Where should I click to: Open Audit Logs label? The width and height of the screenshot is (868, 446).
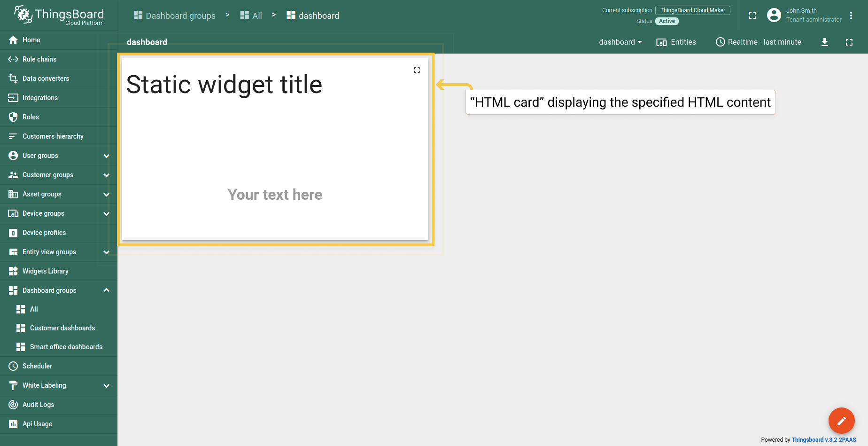click(x=38, y=405)
